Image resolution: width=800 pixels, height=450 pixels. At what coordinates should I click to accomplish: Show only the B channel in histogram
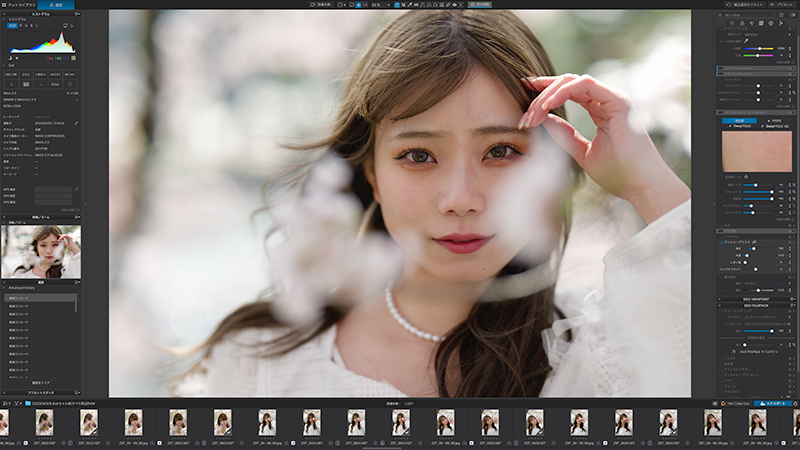point(31,26)
